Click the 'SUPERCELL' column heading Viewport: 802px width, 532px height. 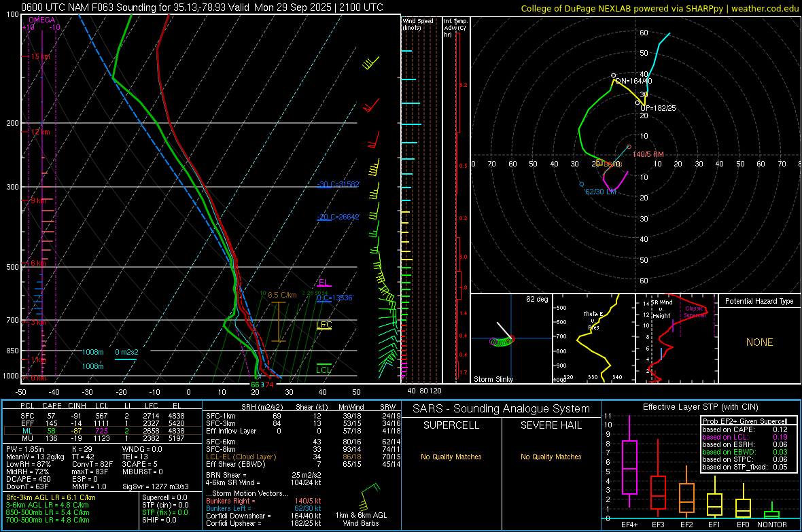(x=451, y=425)
